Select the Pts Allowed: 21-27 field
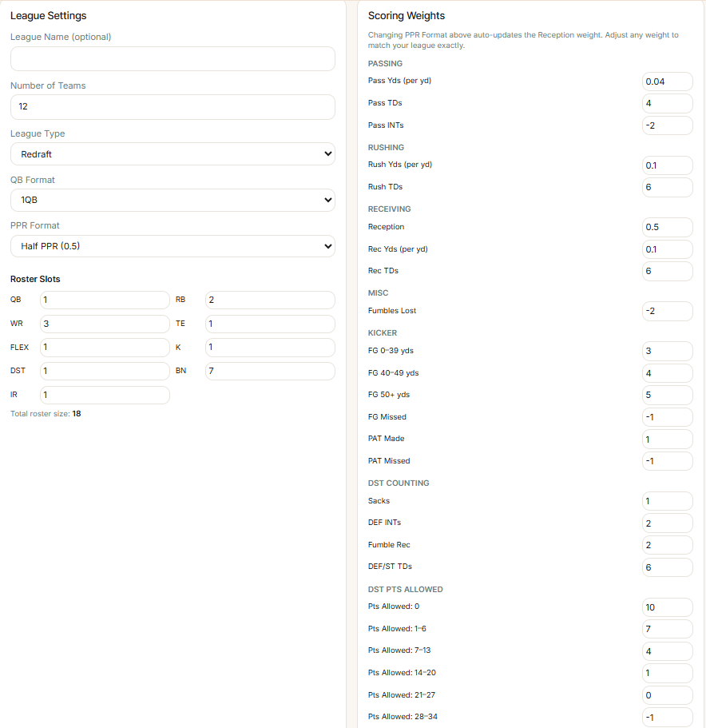Screen dimensions: 706x728 click(x=668, y=695)
